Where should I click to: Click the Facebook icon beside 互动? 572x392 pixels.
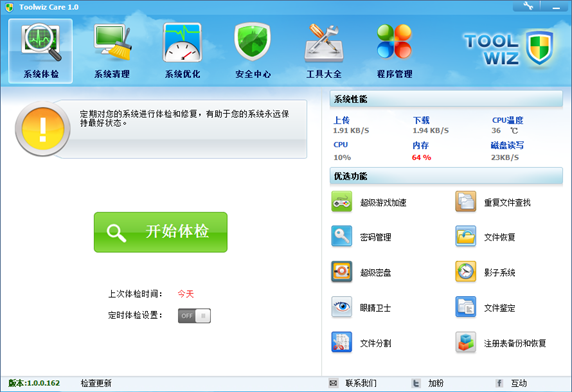499,383
